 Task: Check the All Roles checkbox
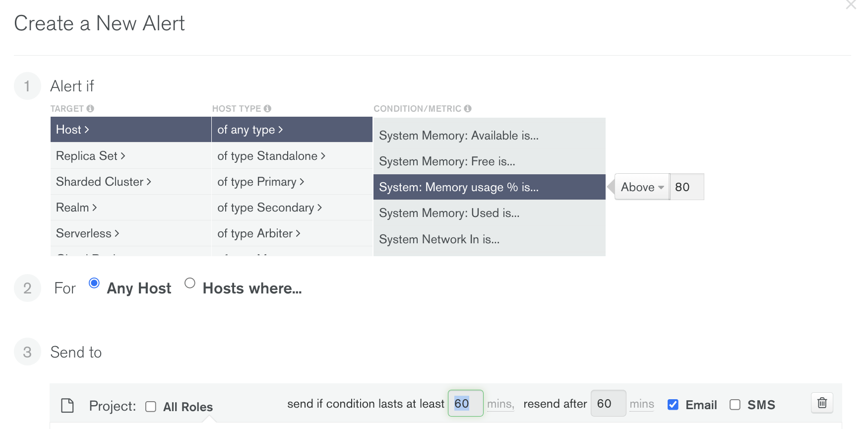click(x=151, y=407)
